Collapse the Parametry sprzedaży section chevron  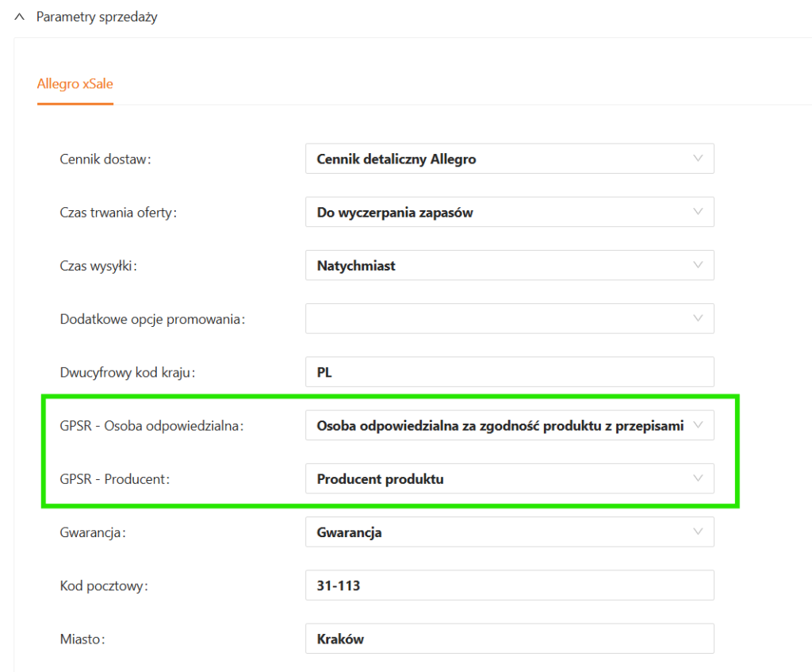pos(20,17)
